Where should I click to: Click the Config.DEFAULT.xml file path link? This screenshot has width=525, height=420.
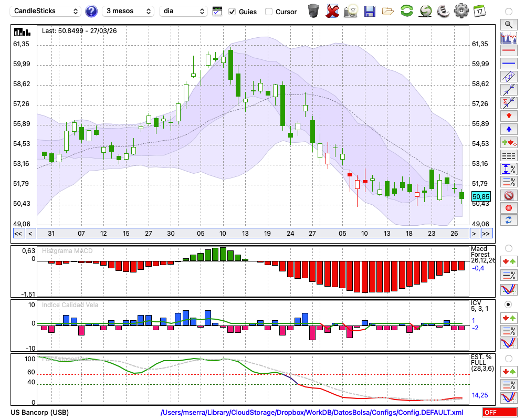tap(312, 413)
